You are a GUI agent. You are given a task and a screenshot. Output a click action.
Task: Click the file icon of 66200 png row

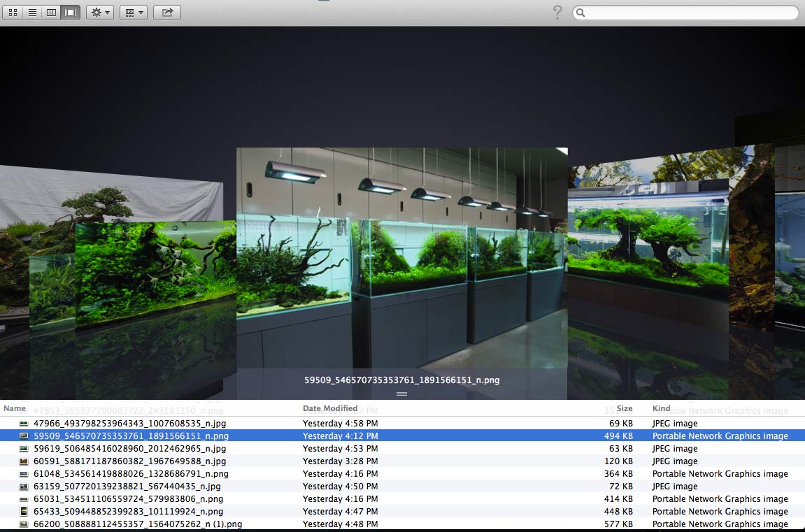(24, 524)
